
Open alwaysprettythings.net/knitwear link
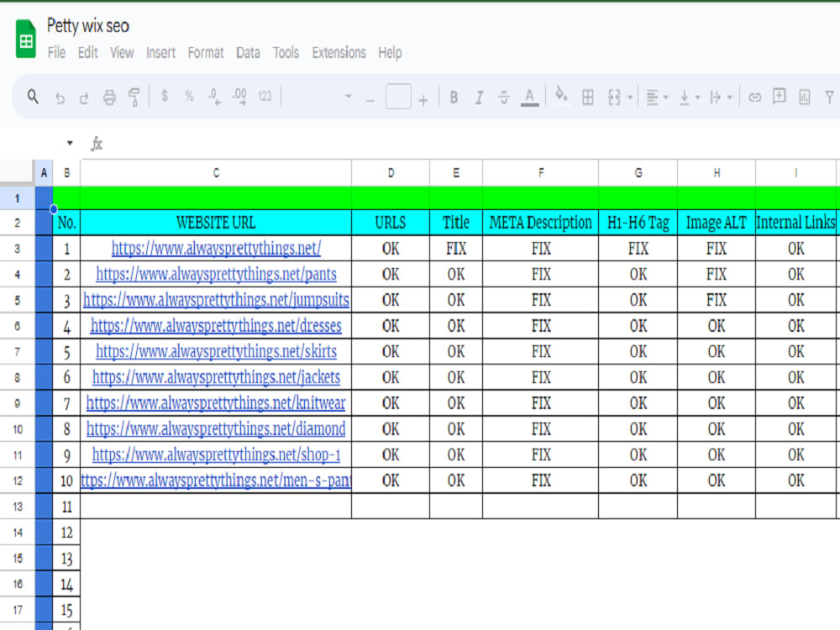pyautogui.click(x=216, y=403)
